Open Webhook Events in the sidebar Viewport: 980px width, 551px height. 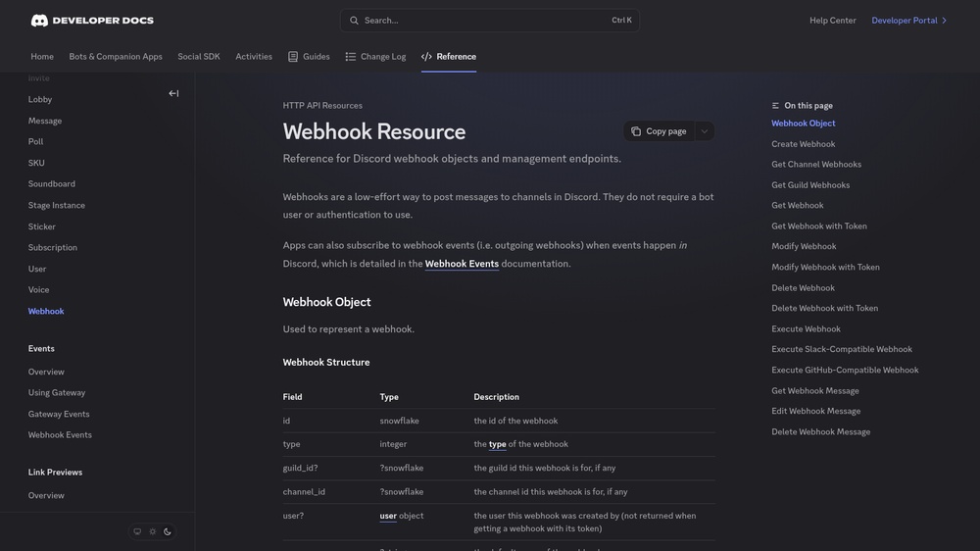pyautogui.click(x=60, y=435)
